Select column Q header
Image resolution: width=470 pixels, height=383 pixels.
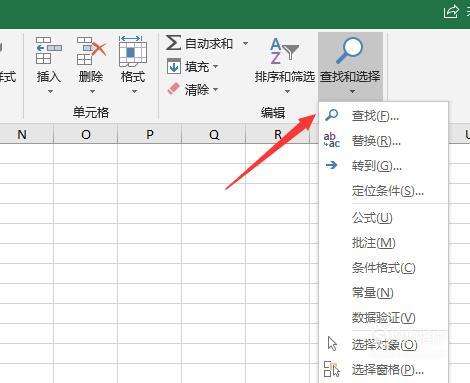[214, 134]
